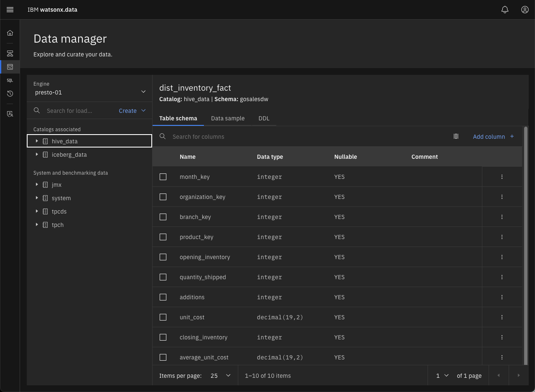Sort by Name column header
The width and height of the screenshot is (535, 392).
188,157
